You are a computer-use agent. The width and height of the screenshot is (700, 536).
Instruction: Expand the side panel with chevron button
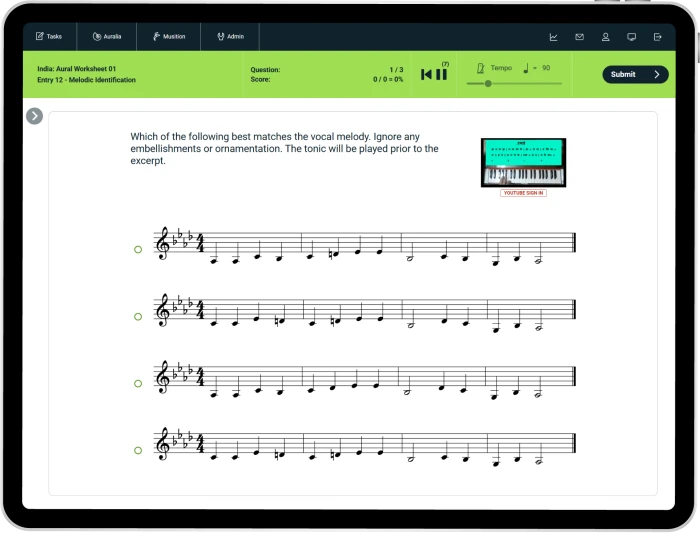pos(35,116)
